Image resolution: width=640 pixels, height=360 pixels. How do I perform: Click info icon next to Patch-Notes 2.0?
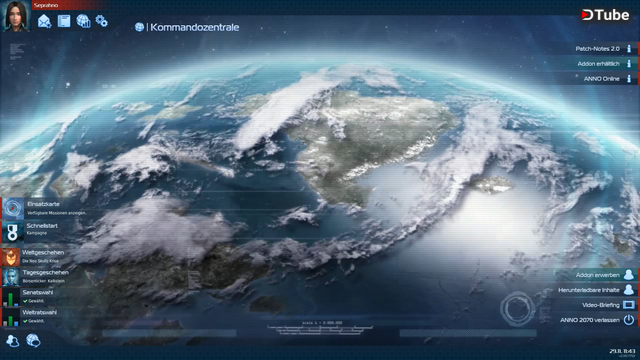tap(629, 49)
